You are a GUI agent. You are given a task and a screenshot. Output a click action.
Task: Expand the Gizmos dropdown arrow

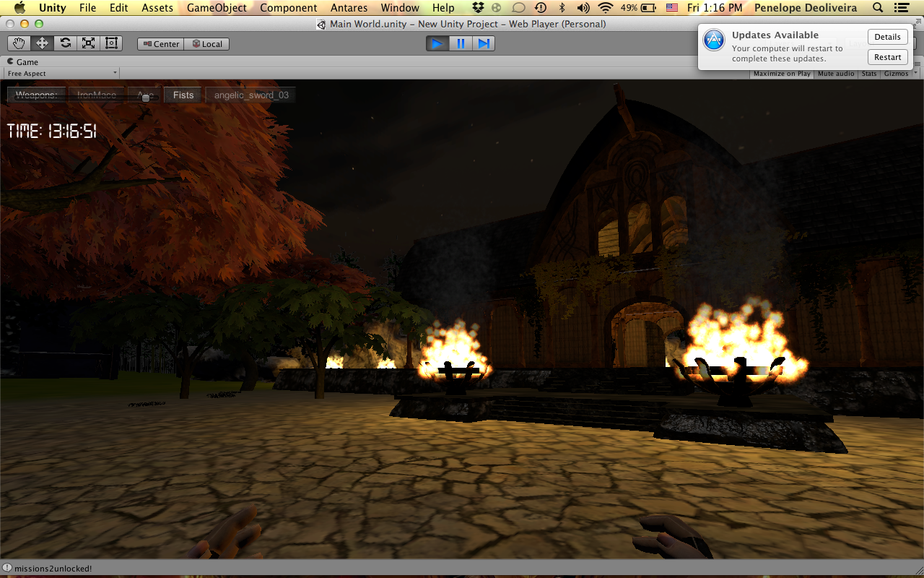[915, 74]
